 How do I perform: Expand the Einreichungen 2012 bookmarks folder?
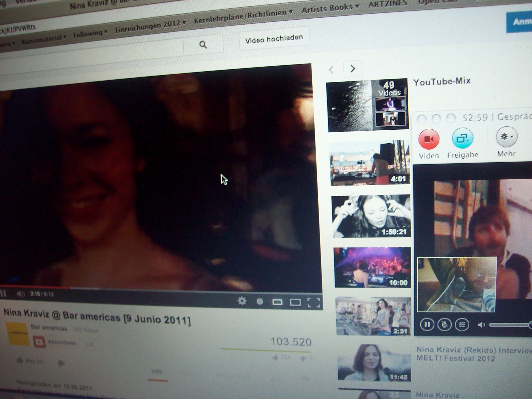[x=150, y=26]
